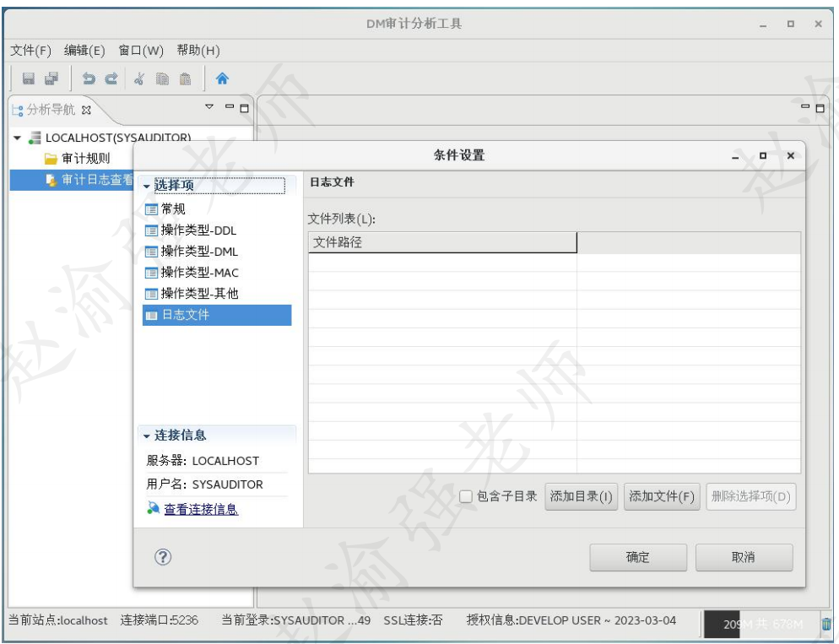Open the 编辑(E) menu
This screenshot has width=839, height=644.
[x=84, y=51]
